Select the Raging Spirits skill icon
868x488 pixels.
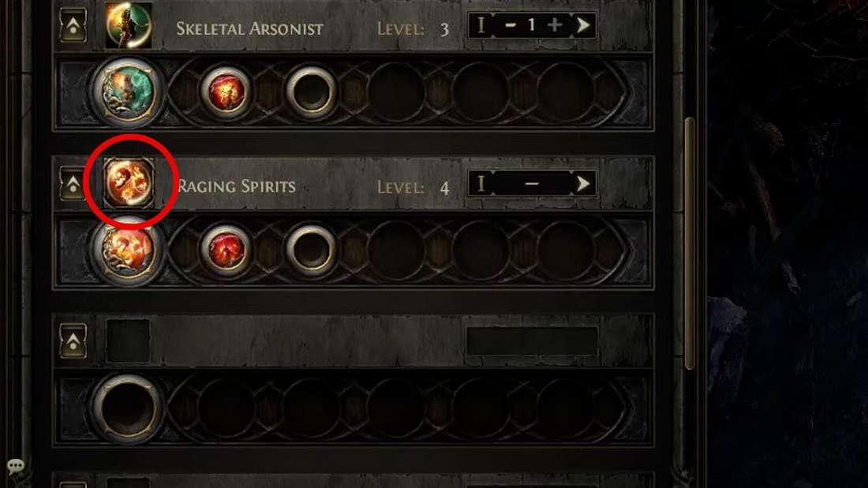129,183
